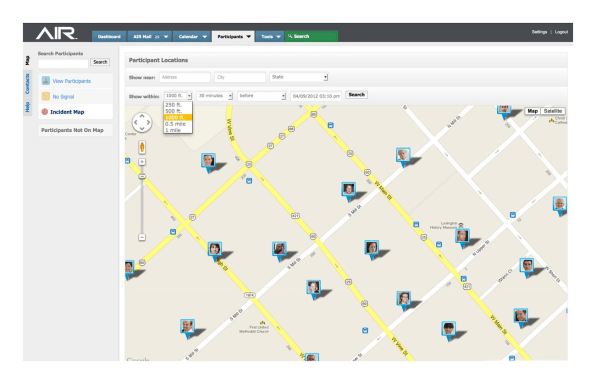Viewport: 596px width, 384px height.
Task: Open the State dropdown
Action: tap(299, 77)
